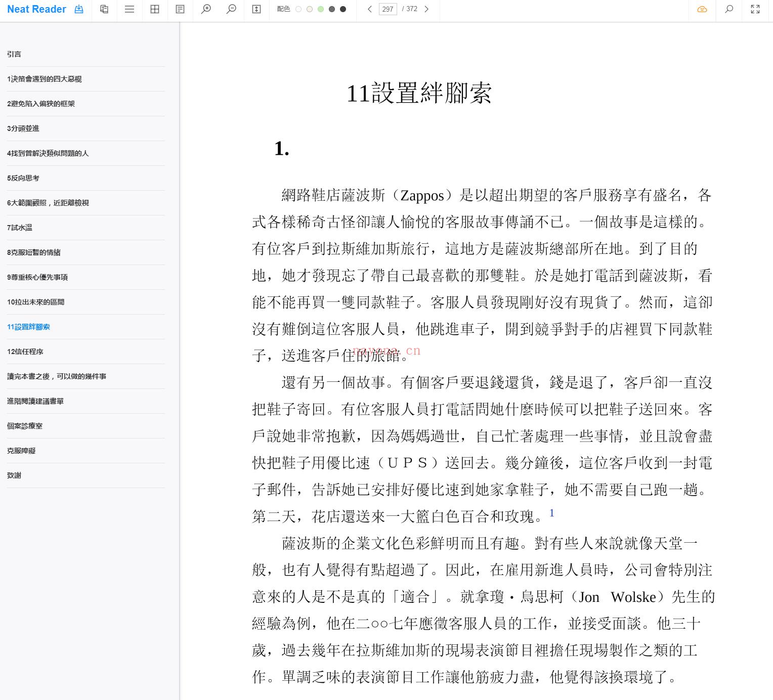This screenshot has height=700, width=773.
Task: Enter fullscreen mode icon
Action: coord(755,9)
